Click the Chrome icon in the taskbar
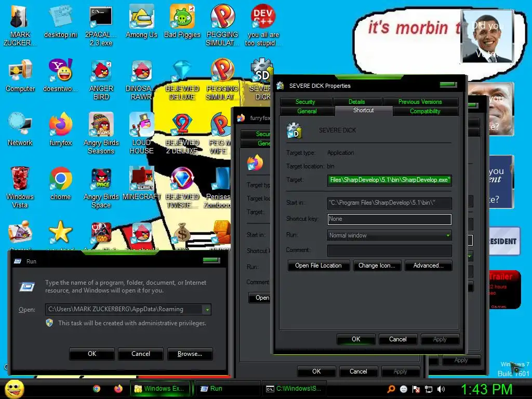The height and width of the screenshot is (399, 532). tap(97, 389)
